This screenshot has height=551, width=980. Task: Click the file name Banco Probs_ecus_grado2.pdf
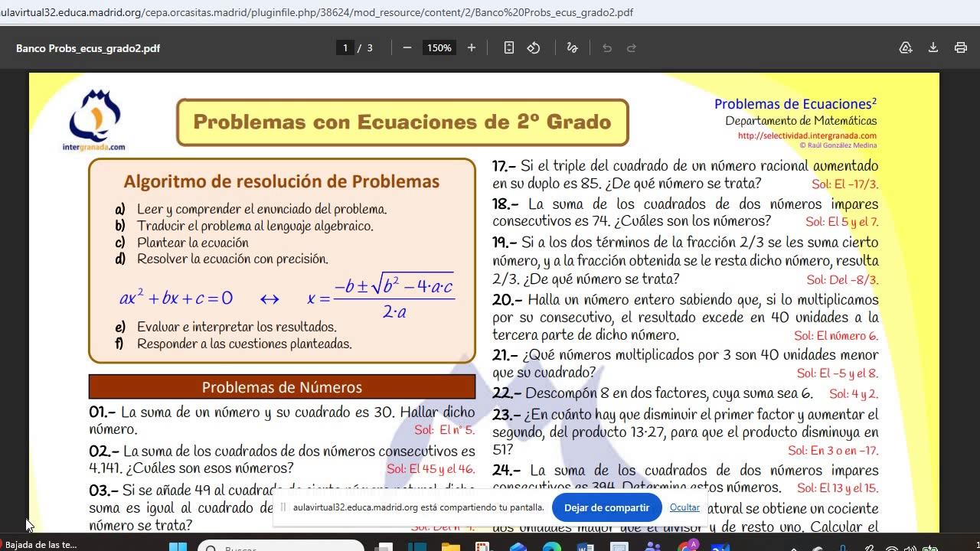[x=88, y=48]
